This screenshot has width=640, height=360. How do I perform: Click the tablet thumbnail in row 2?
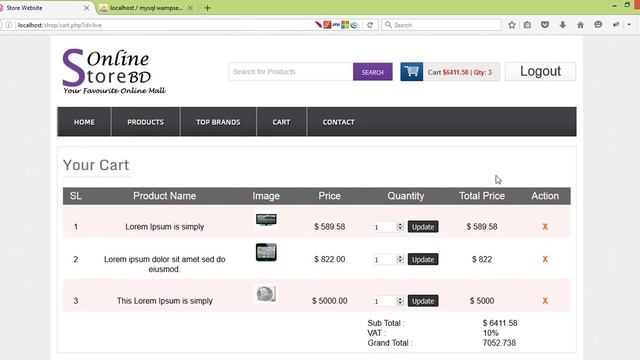tap(266, 252)
